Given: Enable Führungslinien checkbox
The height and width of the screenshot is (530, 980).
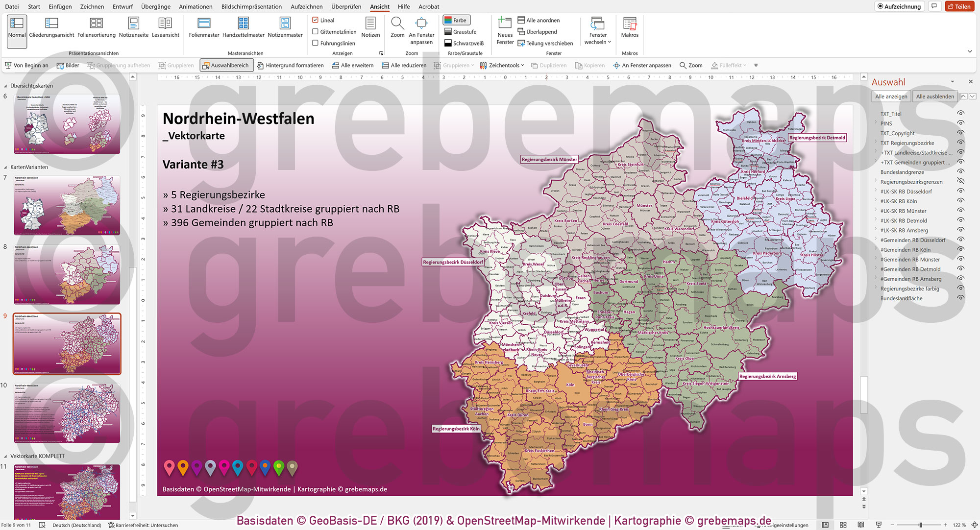Looking at the screenshot, I should (316, 43).
